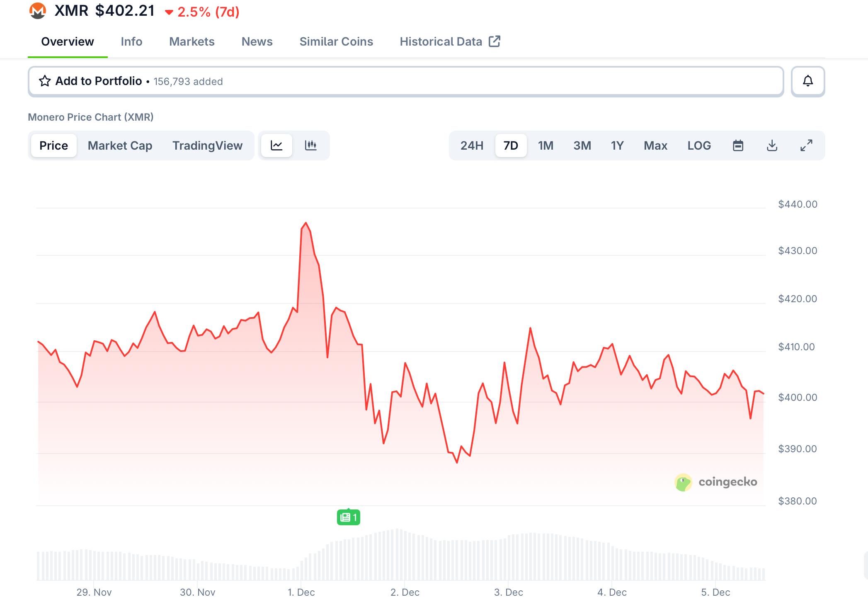Switch chart to Market Cap
Image resolution: width=868 pixels, height=599 pixels.
click(x=120, y=146)
